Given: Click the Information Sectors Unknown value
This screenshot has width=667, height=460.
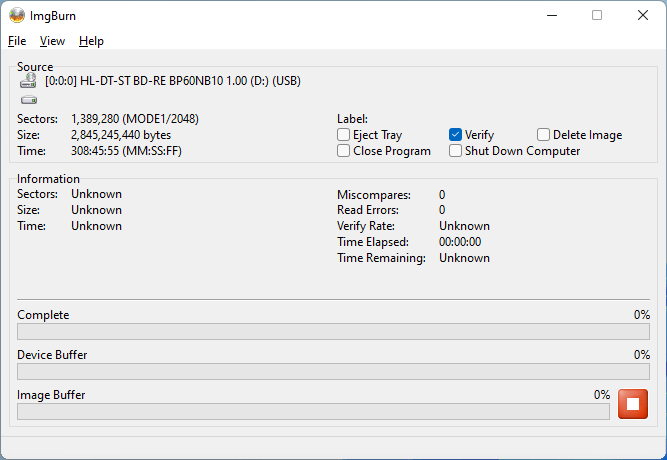Looking at the screenshot, I should coord(96,194).
